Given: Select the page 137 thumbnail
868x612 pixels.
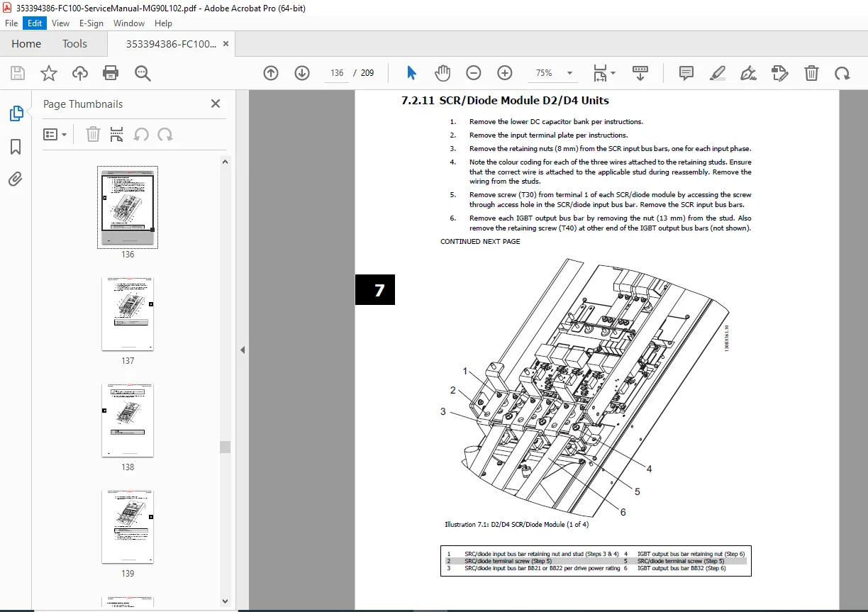Looking at the screenshot, I should [128, 313].
